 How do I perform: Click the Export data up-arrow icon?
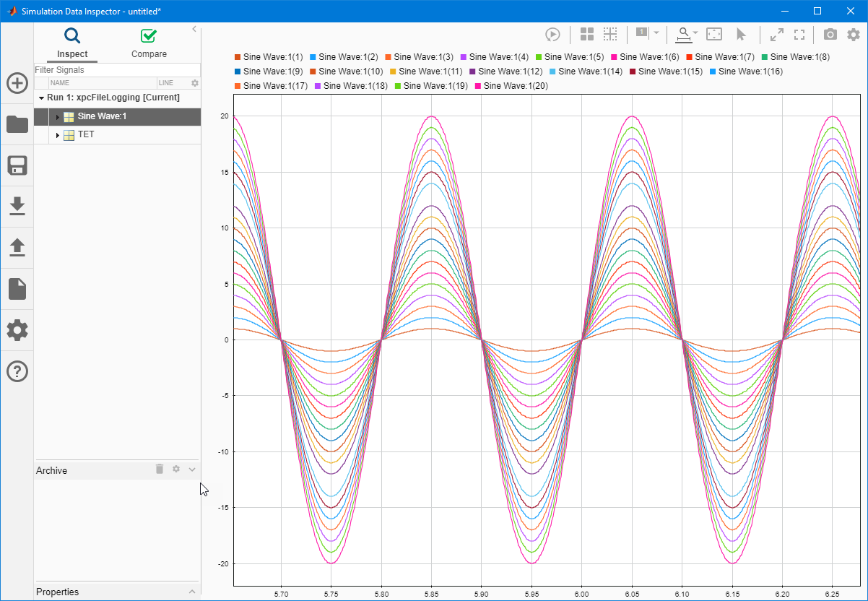tap(17, 248)
